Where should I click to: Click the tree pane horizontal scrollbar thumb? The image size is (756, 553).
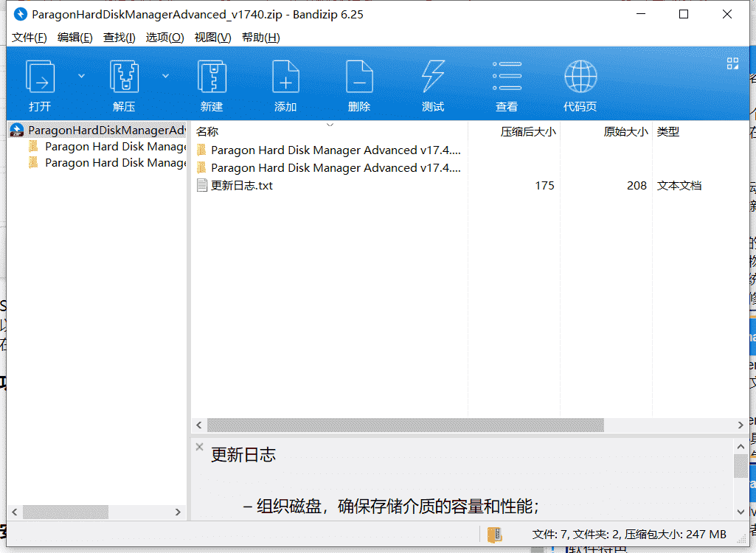(66, 512)
